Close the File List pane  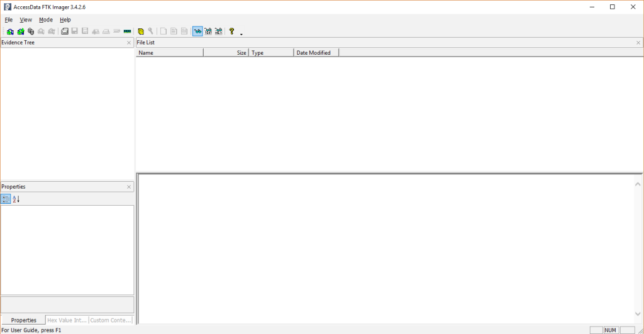[638, 43]
